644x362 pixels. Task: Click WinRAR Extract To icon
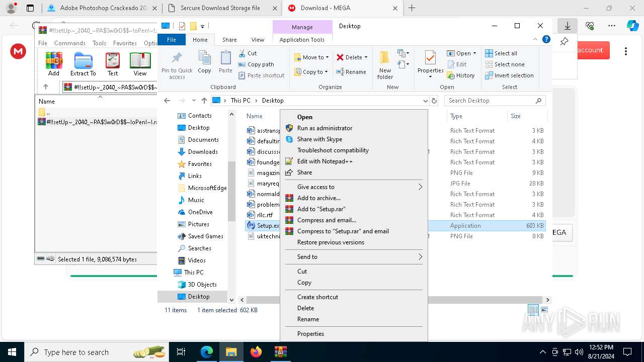coord(83,64)
